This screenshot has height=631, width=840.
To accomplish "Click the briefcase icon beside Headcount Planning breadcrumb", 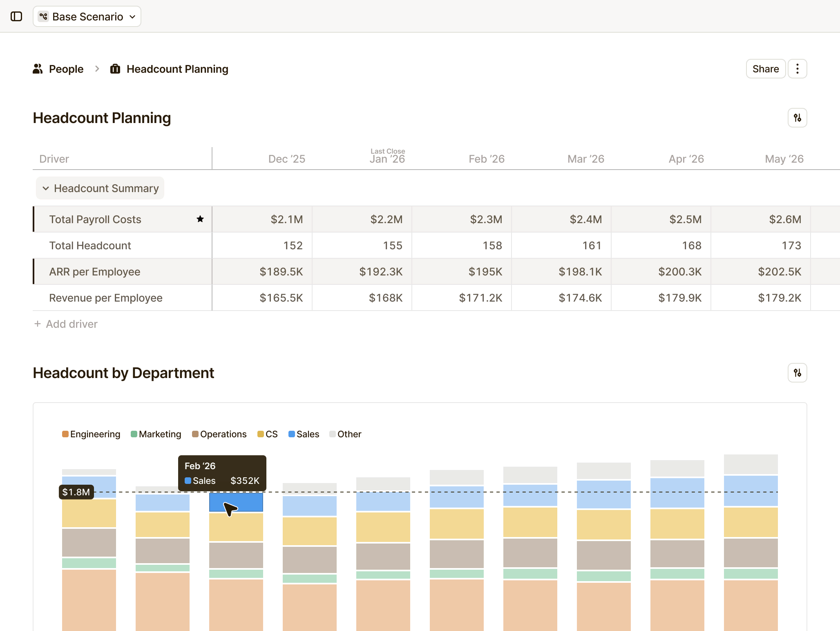I will pyautogui.click(x=115, y=69).
